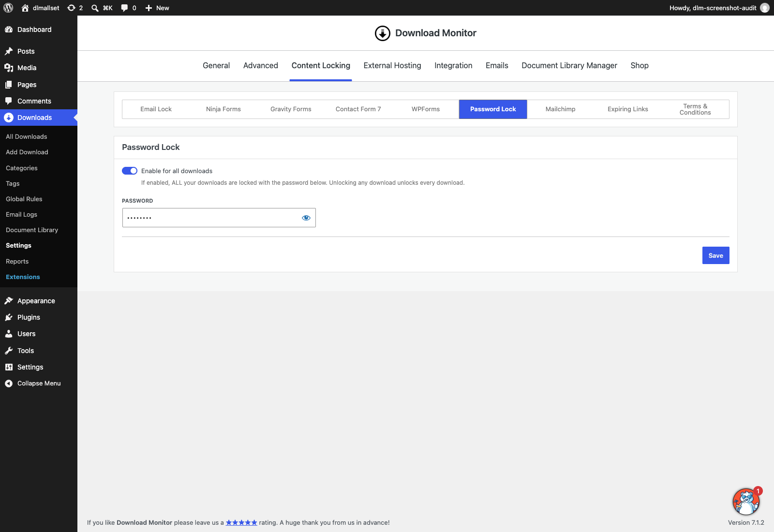Image resolution: width=774 pixels, height=532 pixels.
Task: Click the updates icon showing 2
Action: click(x=71, y=8)
